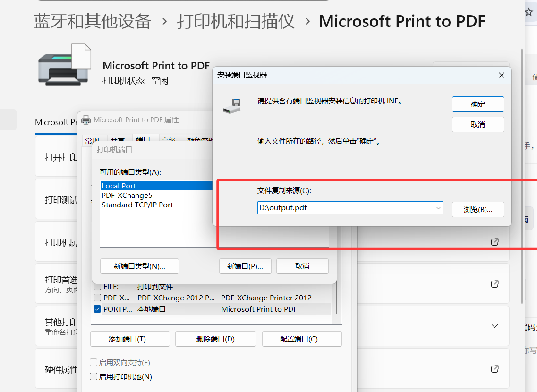Open the 打印机属性 external link icon
Image resolution: width=537 pixels, height=392 pixels.
(x=495, y=242)
